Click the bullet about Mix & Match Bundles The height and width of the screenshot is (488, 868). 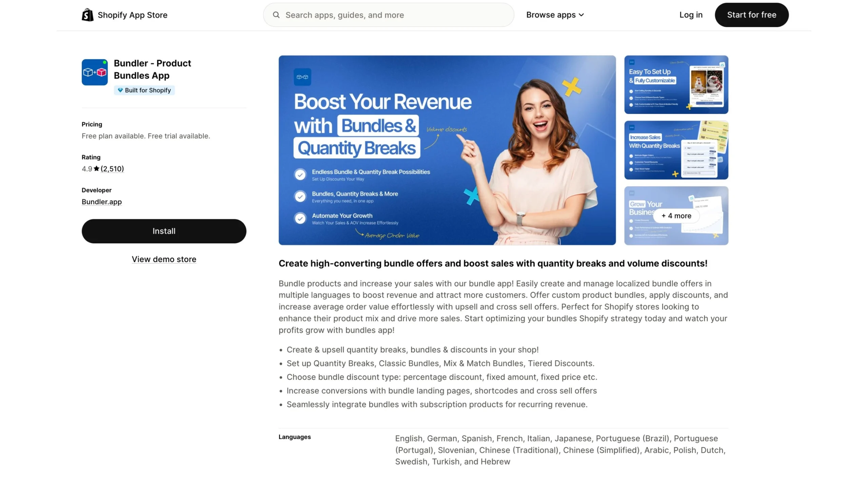coord(440,363)
